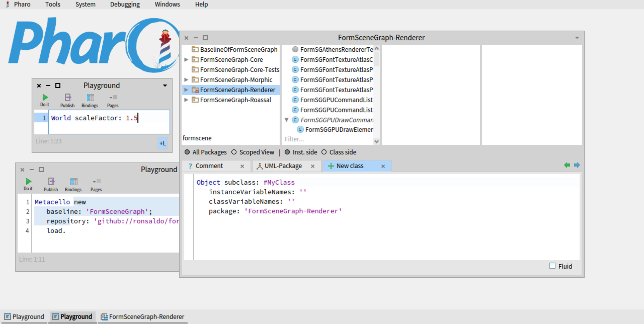This screenshot has height=324, width=644.
Task: Activate the highlighted Playground taskbar button
Action: pos(72,317)
